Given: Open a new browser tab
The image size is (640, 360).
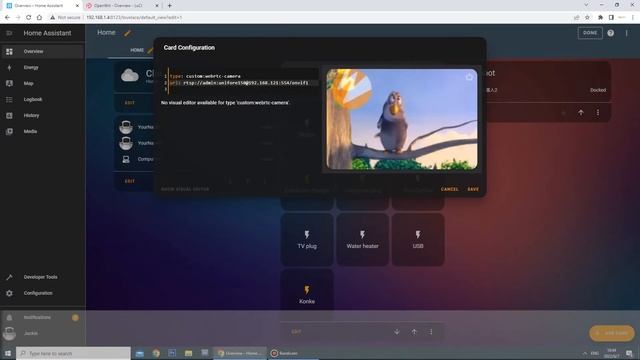Looking at the screenshot, I should [x=170, y=6].
